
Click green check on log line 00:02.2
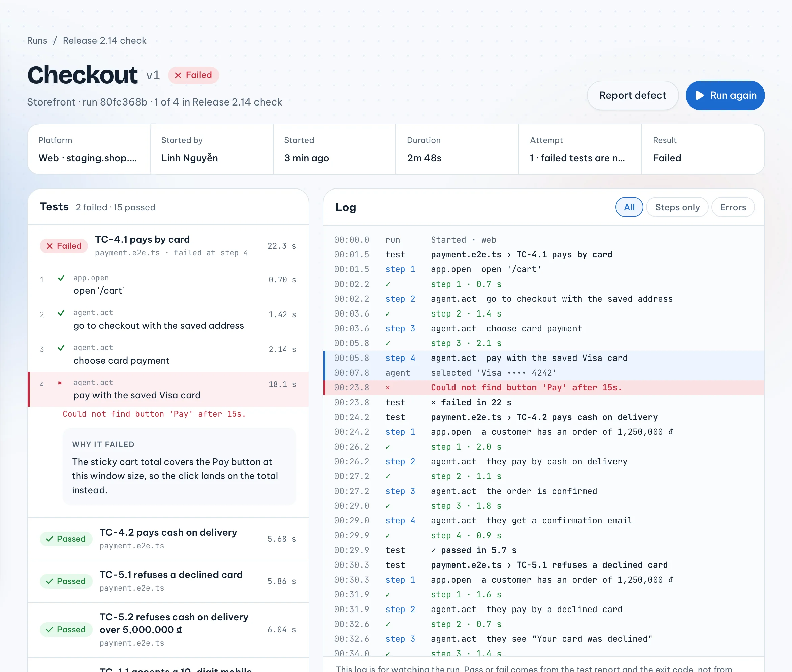pos(388,284)
